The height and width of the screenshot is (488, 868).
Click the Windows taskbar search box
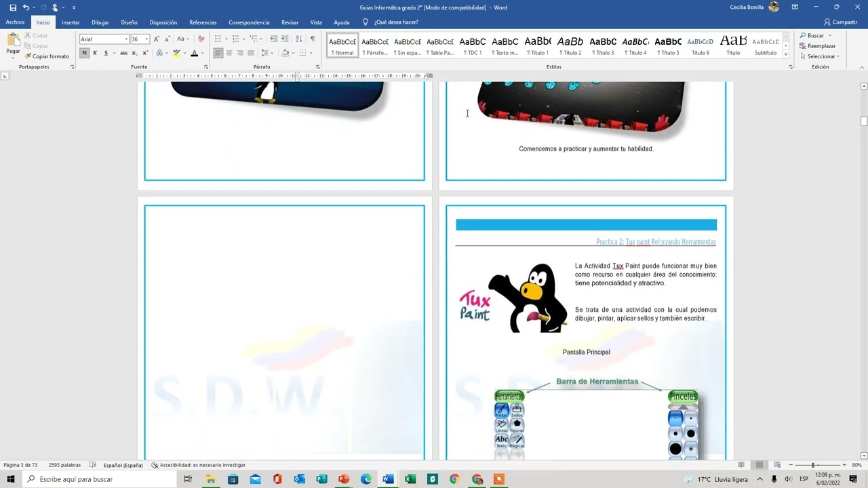[x=100, y=479]
